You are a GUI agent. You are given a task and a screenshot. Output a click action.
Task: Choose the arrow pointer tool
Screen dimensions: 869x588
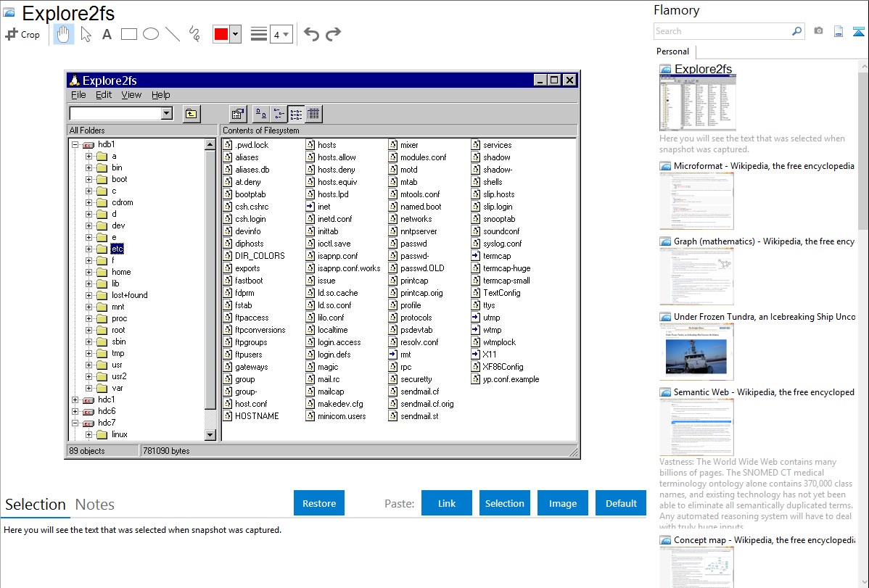pyautogui.click(x=86, y=34)
